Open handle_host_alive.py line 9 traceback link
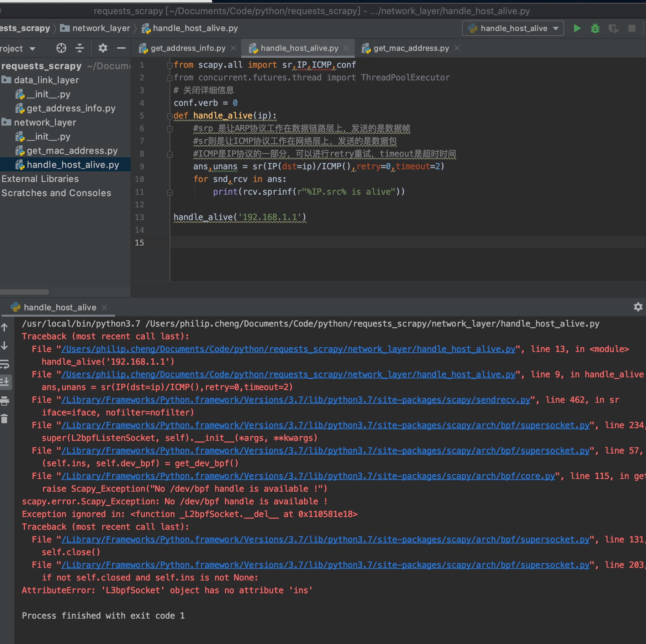This screenshot has width=646, height=644. pyautogui.click(x=288, y=375)
